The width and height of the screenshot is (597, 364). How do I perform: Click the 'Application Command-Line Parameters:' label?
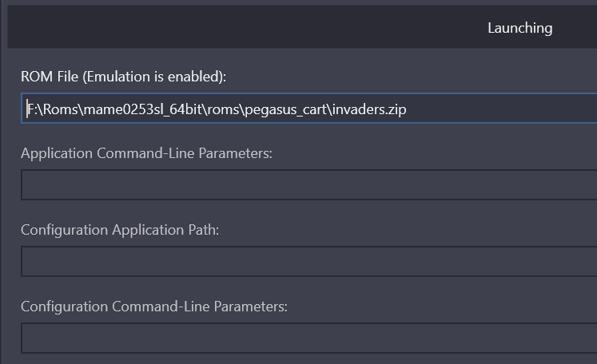[x=146, y=153]
